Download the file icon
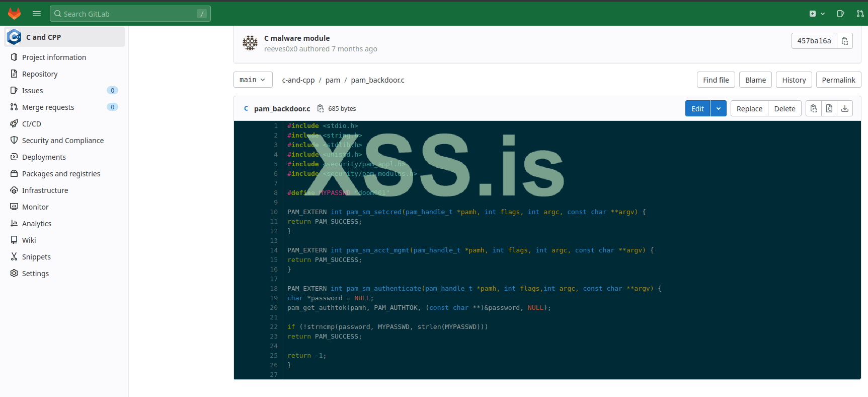Image resolution: width=868 pixels, height=397 pixels. pos(845,108)
